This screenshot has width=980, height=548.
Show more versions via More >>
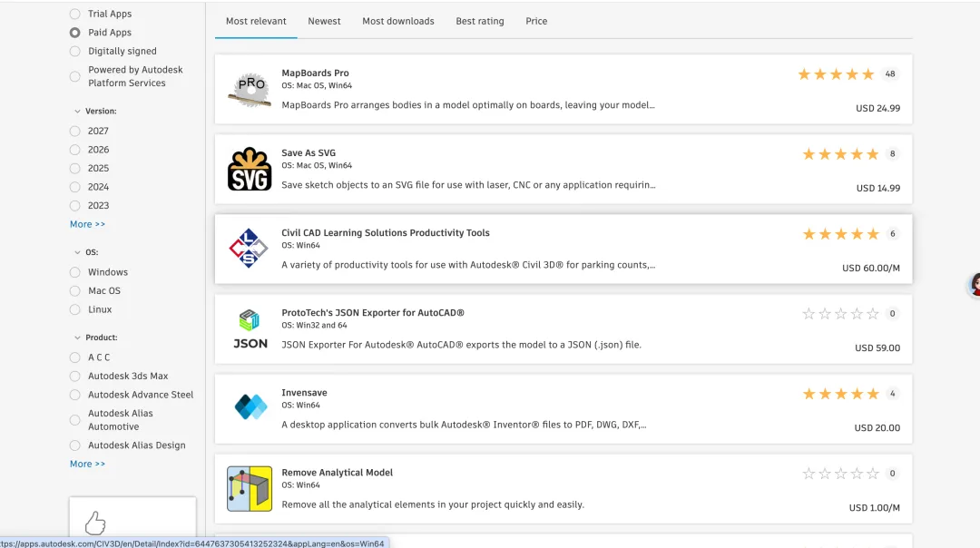(87, 224)
